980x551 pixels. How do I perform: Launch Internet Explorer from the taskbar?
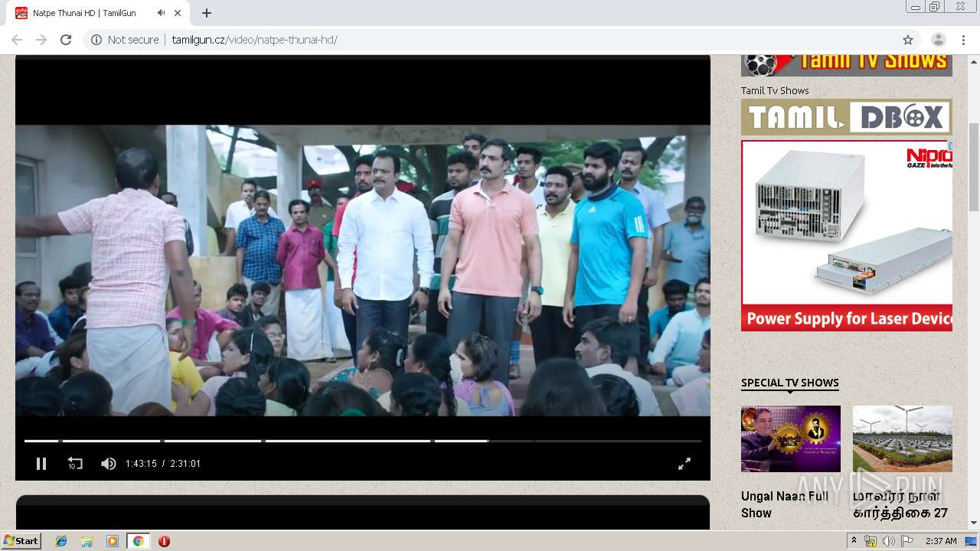point(61,541)
